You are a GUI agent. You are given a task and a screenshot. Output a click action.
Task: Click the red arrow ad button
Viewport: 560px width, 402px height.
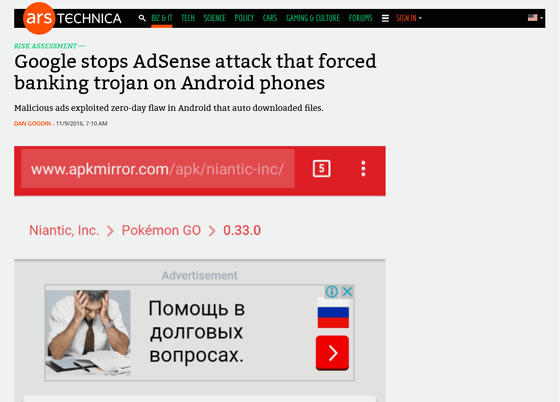[x=332, y=353]
